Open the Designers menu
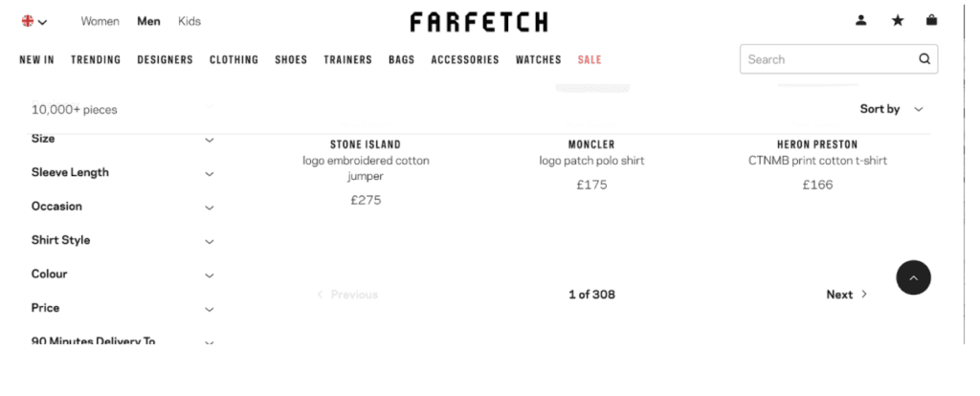Screen dimensions: 980x396 tap(165, 59)
